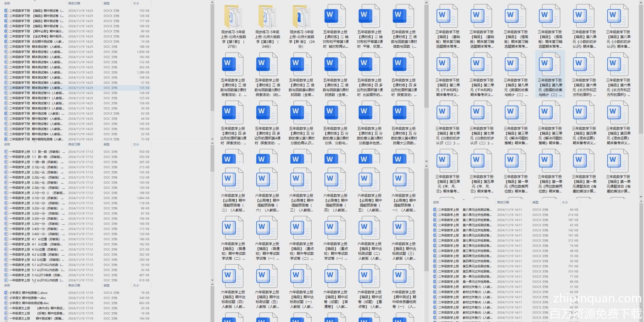This screenshot has height=322, width=644.
Task: Sort 二年级数学上册 list by 大小 column
Action: coord(565,202)
